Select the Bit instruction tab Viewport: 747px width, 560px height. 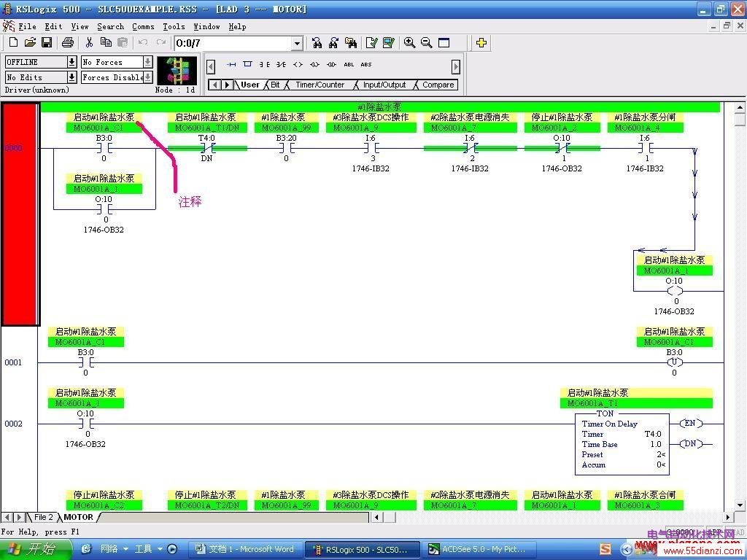point(275,85)
